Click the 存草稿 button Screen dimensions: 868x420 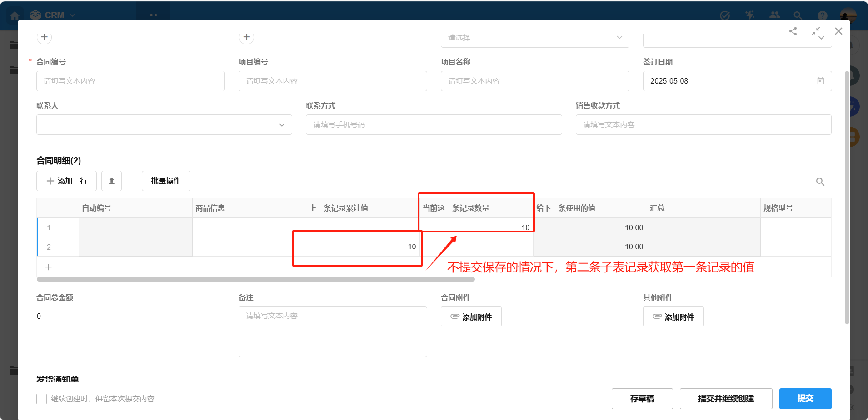click(642, 399)
